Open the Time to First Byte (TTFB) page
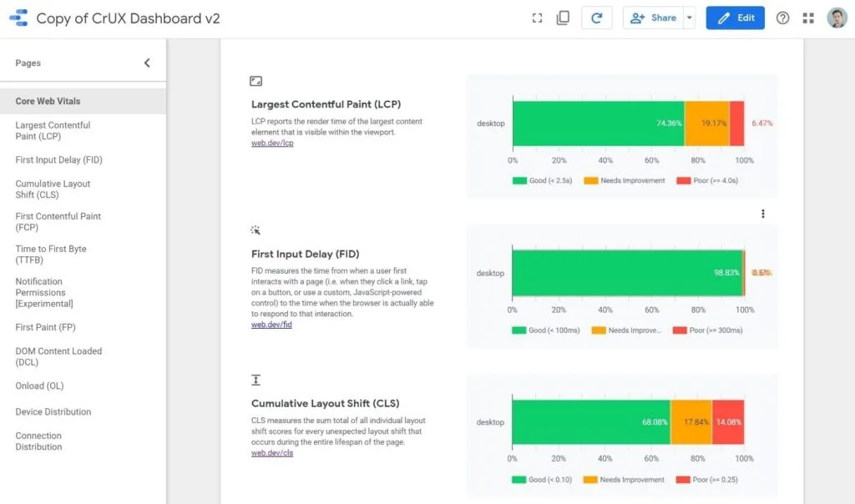855x504 pixels. pyautogui.click(x=53, y=254)
